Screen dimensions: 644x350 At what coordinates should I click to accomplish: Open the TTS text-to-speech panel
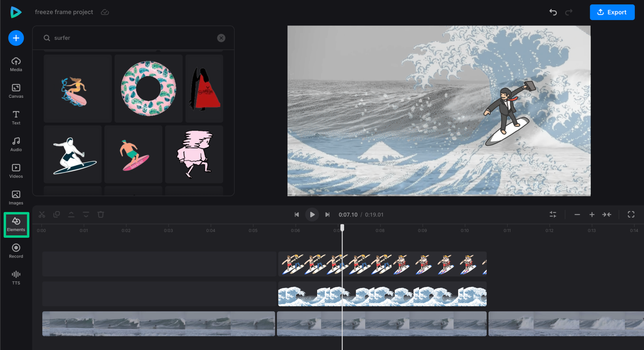coord(16,278)
